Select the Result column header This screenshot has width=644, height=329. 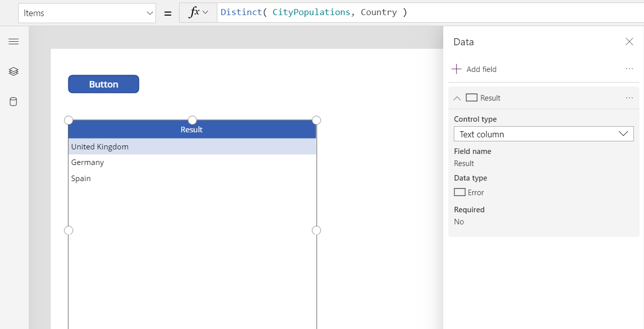[192, 130]
